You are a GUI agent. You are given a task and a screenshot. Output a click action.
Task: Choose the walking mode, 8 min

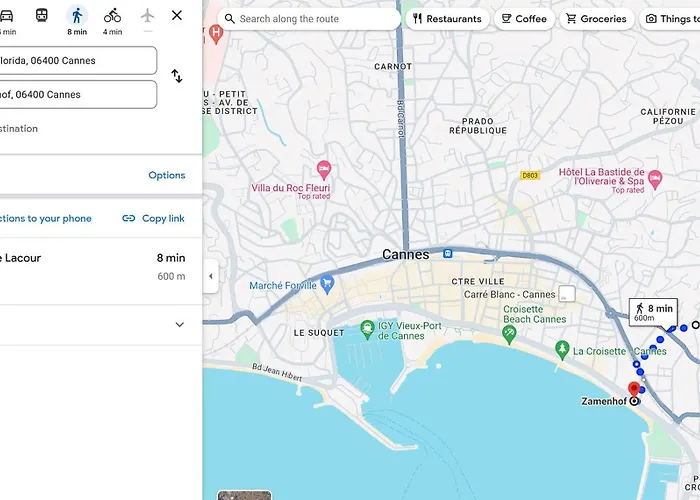point(77,16)
